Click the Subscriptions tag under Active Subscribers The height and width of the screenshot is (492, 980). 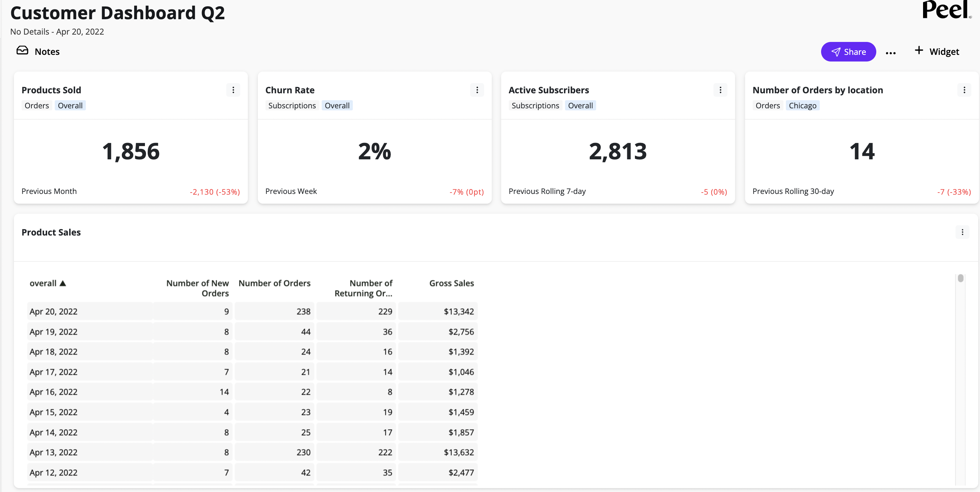coord(535,106)
